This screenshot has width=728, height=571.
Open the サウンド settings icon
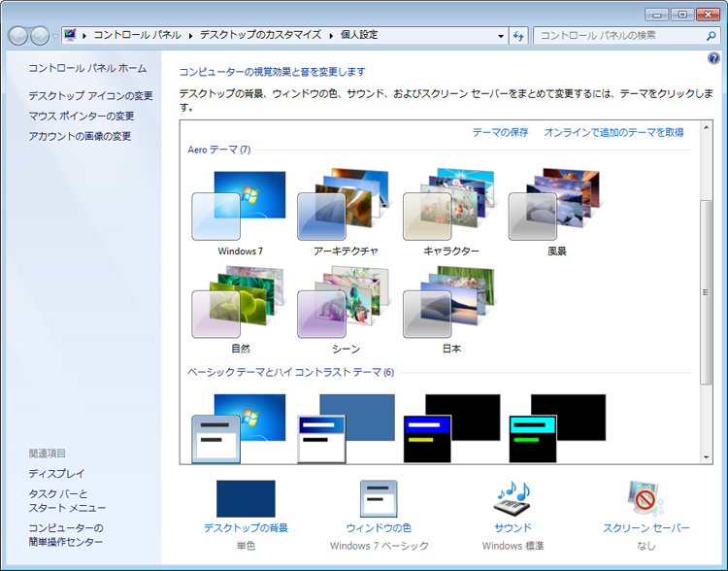[x=513, y=498]
